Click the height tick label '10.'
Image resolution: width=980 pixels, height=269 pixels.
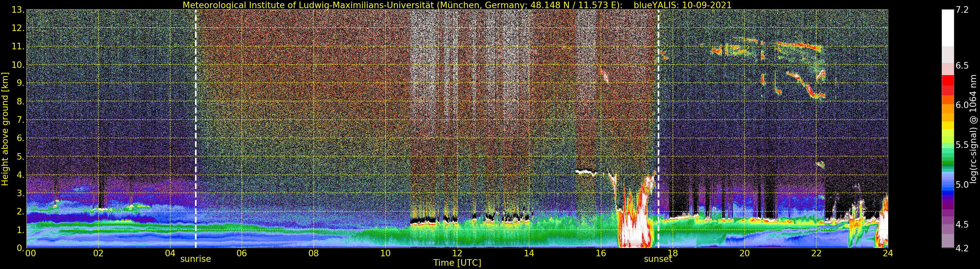(18, 65)
